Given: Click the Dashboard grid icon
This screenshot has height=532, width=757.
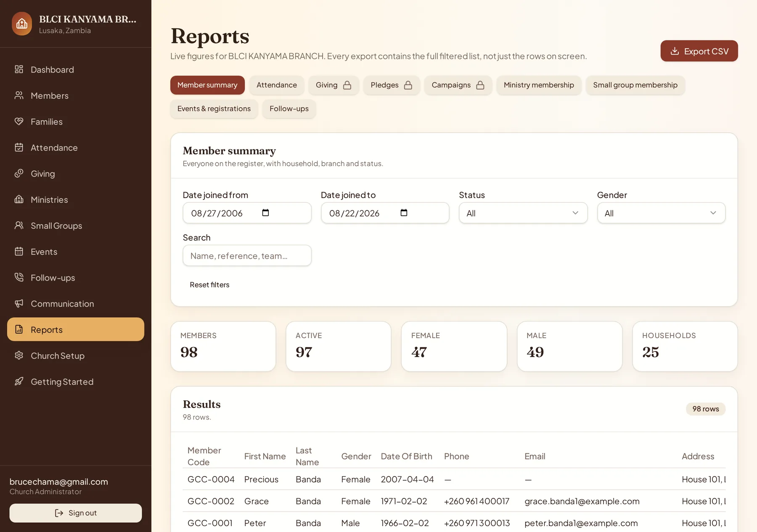Looking at the screenshot, I should [x=19, y=69].
